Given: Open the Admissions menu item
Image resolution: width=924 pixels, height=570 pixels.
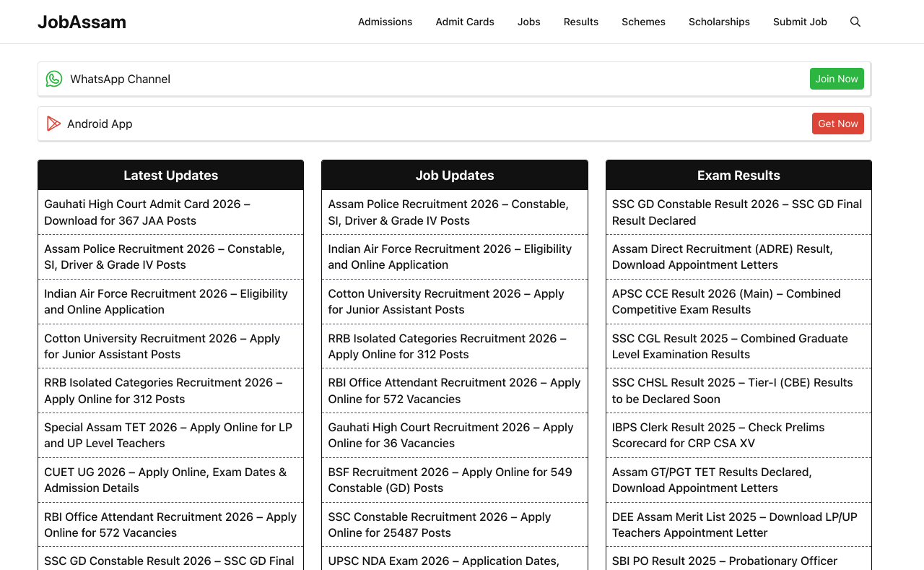Looking at the screenshot, I should pos(385,22).
